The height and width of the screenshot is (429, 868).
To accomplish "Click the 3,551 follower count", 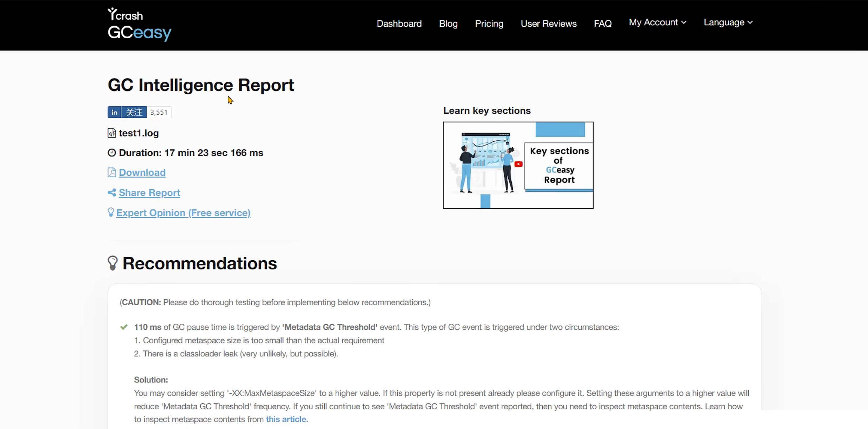I will [159, 112].
